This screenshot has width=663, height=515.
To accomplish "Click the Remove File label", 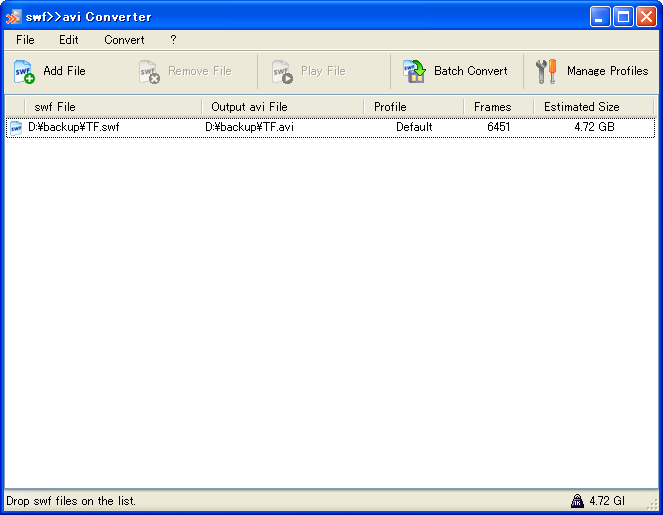I will tap(200, 71).
